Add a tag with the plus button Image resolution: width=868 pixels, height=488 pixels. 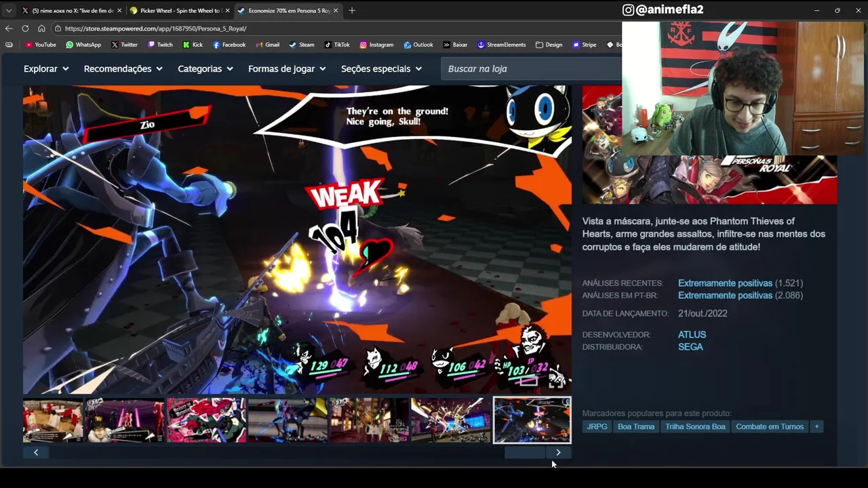(x=816, y=426)
